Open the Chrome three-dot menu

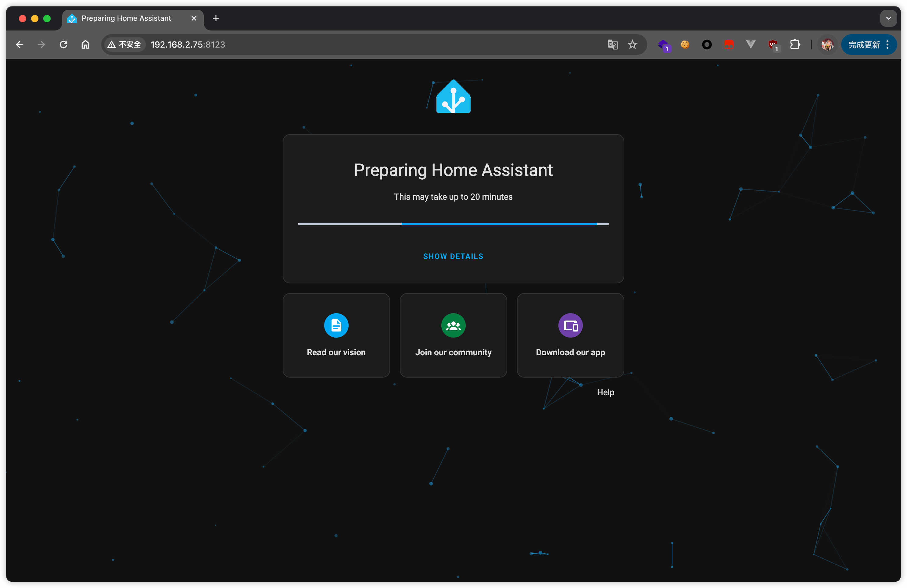pyautogui.click(x=888, y=45)
